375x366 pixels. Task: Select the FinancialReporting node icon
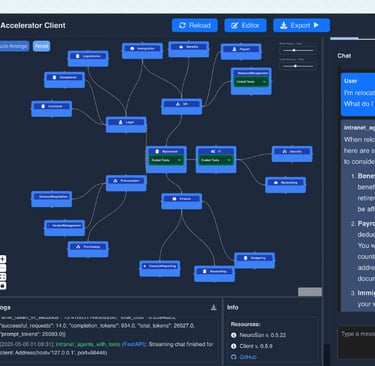click(145, 266)
